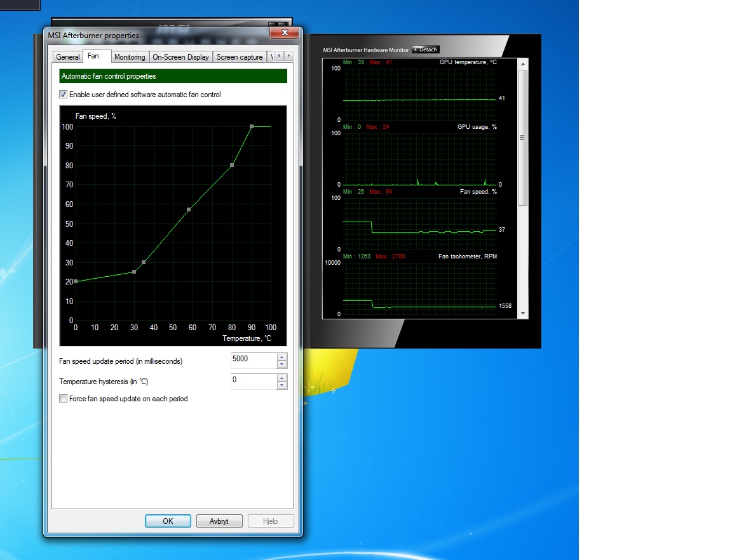
Task: Toggle user defined software automatic fan control
Action: point(63,94)
